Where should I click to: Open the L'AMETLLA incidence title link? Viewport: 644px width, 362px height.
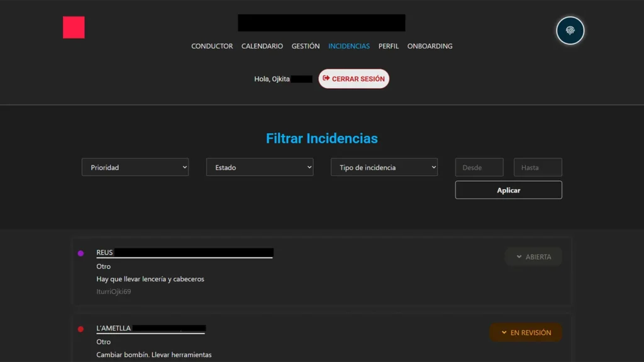tap(151, 328)
